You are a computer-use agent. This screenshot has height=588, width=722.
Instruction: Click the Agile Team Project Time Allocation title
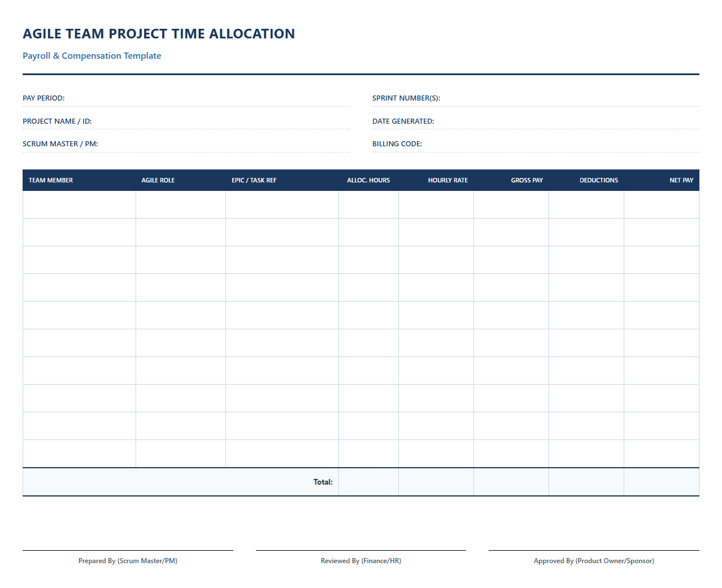pyautogui.click(x=159, y=34)
